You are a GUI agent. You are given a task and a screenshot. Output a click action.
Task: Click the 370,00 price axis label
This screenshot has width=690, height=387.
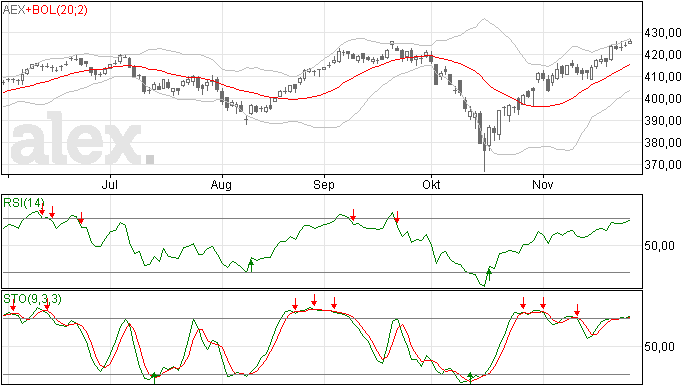tap(663, 165)
